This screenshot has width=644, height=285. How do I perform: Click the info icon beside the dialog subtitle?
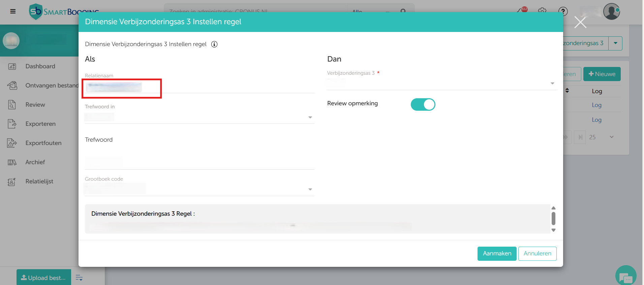tap(214, 44)
